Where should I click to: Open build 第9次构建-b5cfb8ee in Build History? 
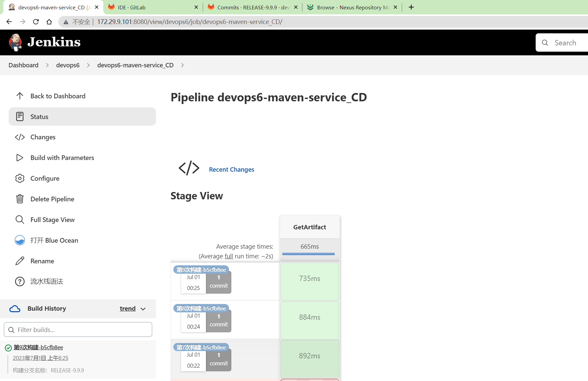pyautogui.click(x=38, y=347)
